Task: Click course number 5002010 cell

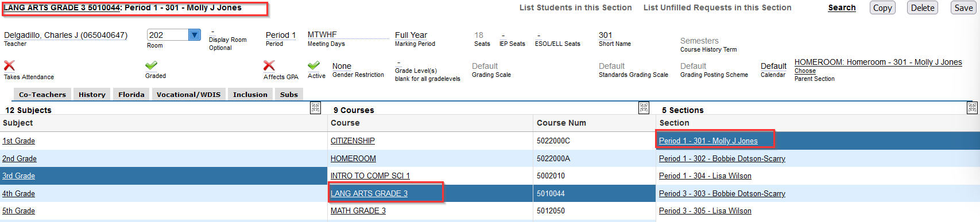Action: pyautogui.click(x=594, y=176)
